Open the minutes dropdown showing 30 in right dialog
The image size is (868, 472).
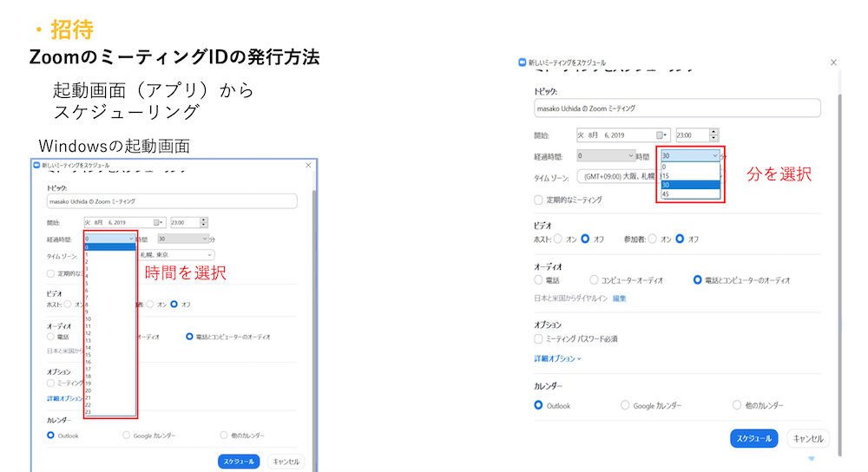690,155
